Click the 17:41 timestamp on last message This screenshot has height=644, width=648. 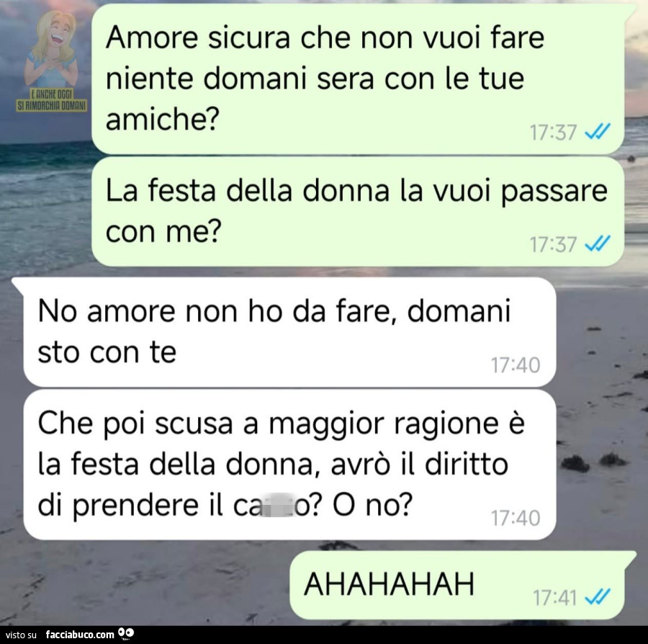tap(554, 597)
